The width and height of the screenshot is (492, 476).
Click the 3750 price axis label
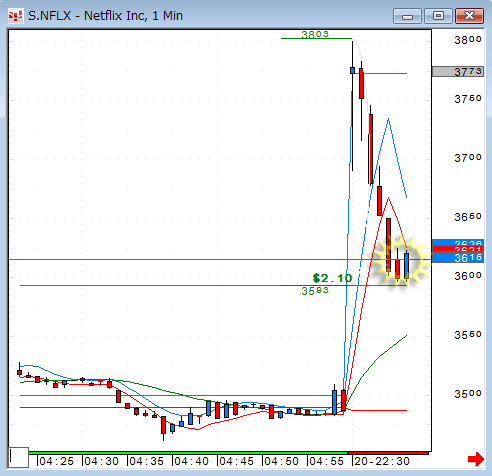click(468, 99)
